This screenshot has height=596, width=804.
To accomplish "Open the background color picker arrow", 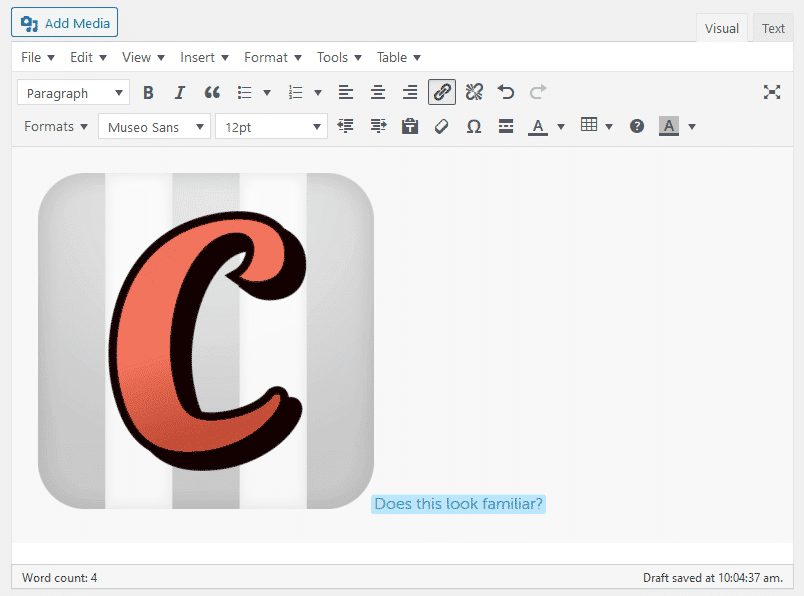I will coord(692,126).
